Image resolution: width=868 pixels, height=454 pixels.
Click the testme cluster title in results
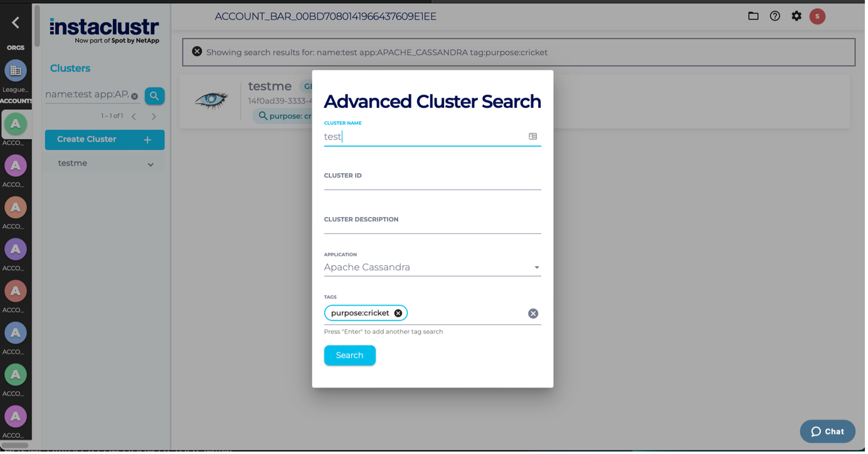pos(271,87)
